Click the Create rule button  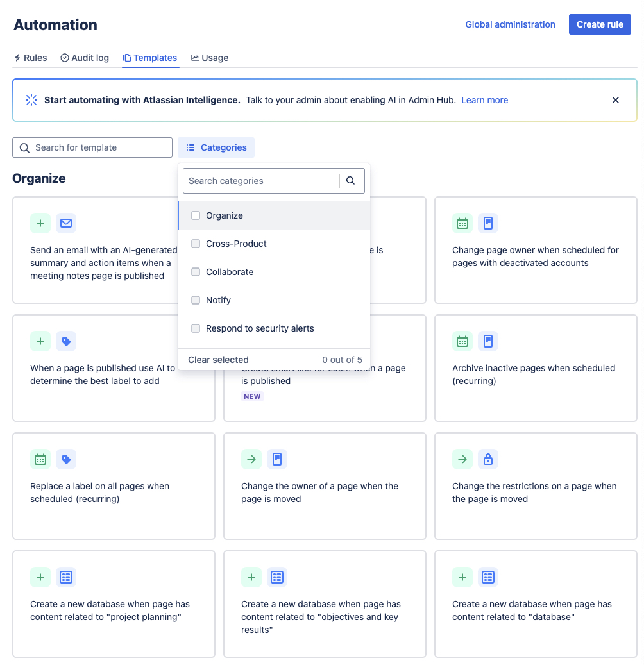coord(599,24)
